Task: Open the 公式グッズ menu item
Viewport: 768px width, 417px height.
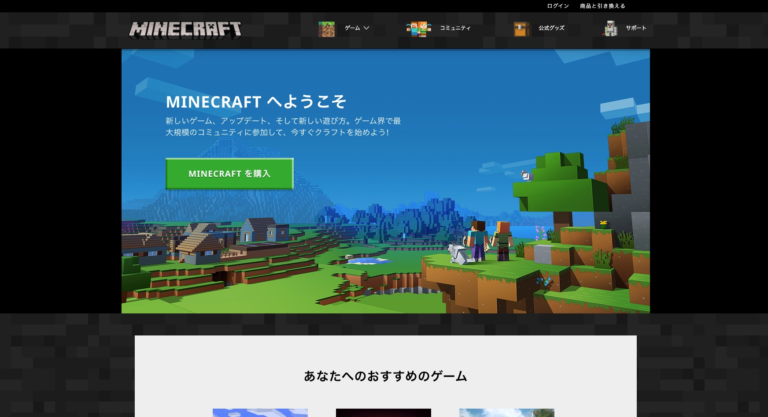Action: point(552,28)
